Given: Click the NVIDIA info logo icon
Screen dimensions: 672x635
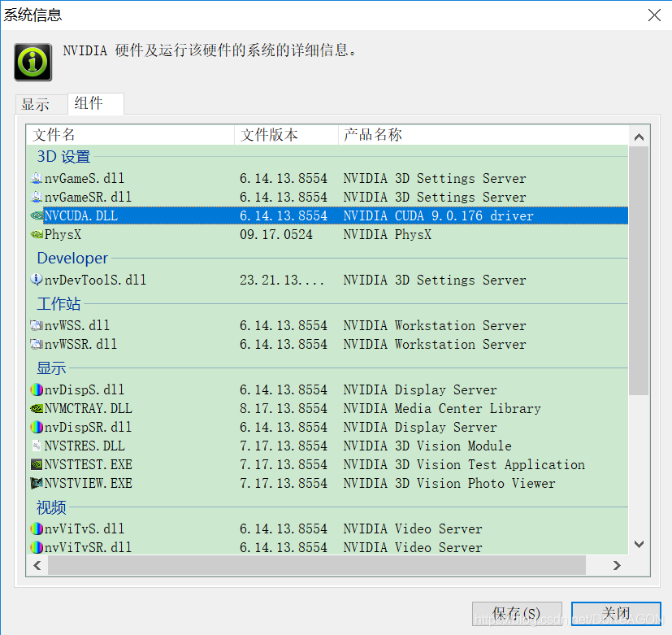Looking at the screenshot, I should pos(32,62).
